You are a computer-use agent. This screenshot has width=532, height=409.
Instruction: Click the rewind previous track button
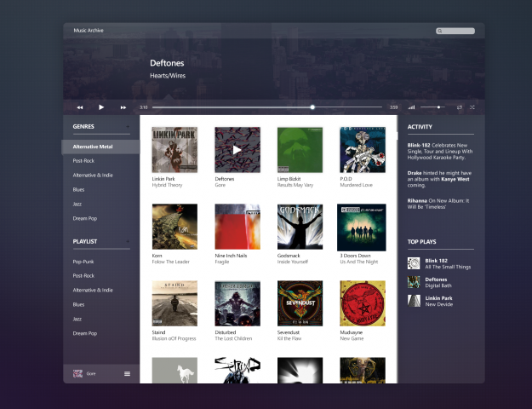[x=80, y=107]
